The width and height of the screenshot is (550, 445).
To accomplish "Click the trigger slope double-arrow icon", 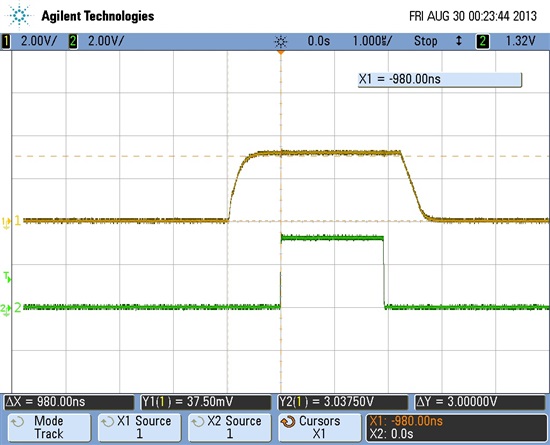I will (x=458, y=41).
